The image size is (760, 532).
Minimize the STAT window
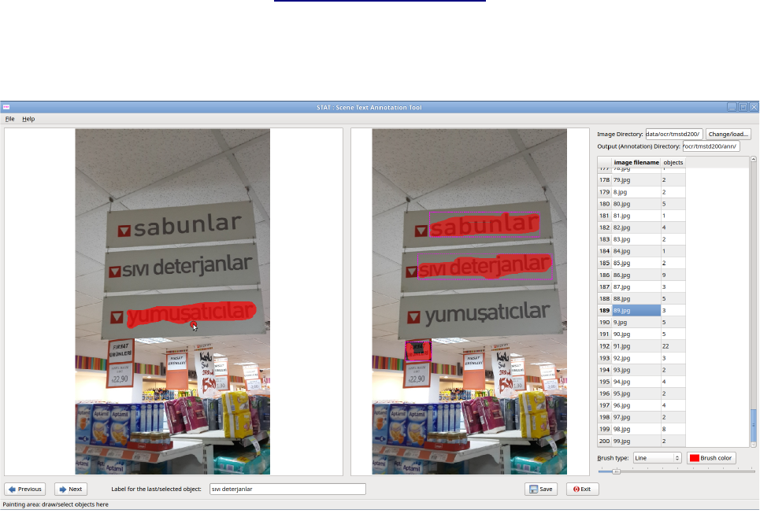732,107
